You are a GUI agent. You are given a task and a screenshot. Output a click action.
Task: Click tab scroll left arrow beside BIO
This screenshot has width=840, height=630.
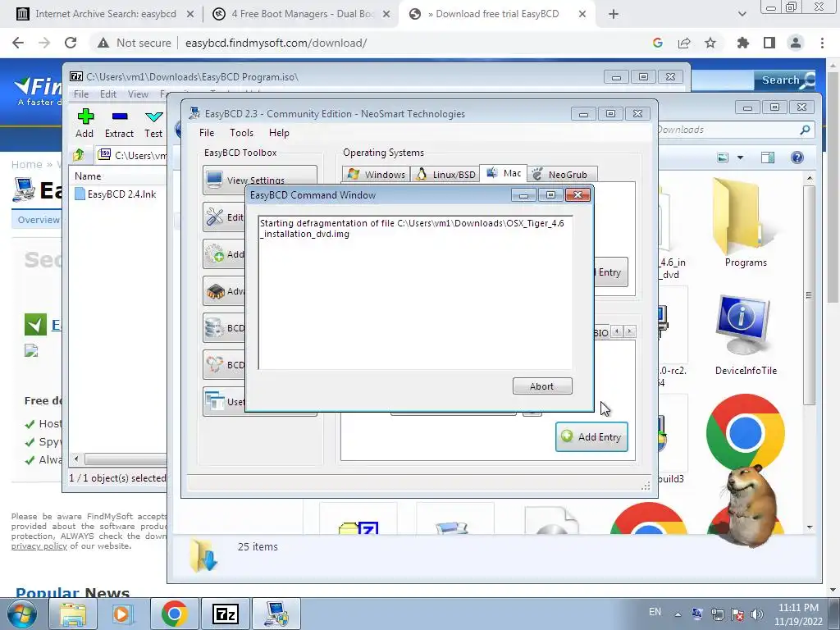coord(617,331)
